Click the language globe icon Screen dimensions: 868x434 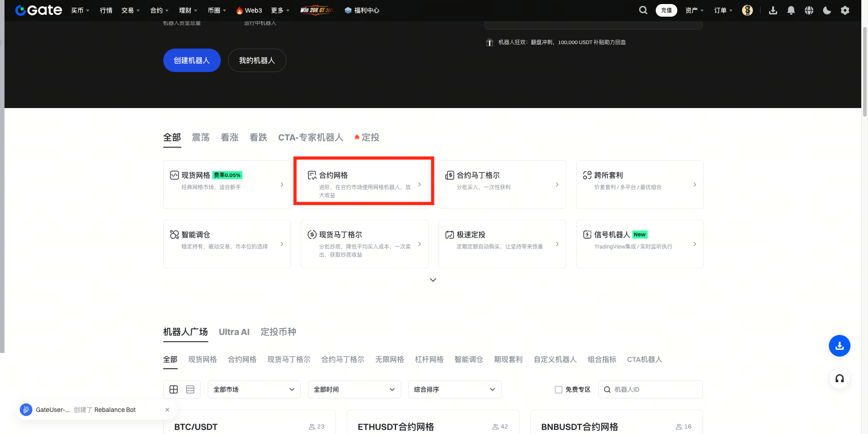click(x=809, y=10)
